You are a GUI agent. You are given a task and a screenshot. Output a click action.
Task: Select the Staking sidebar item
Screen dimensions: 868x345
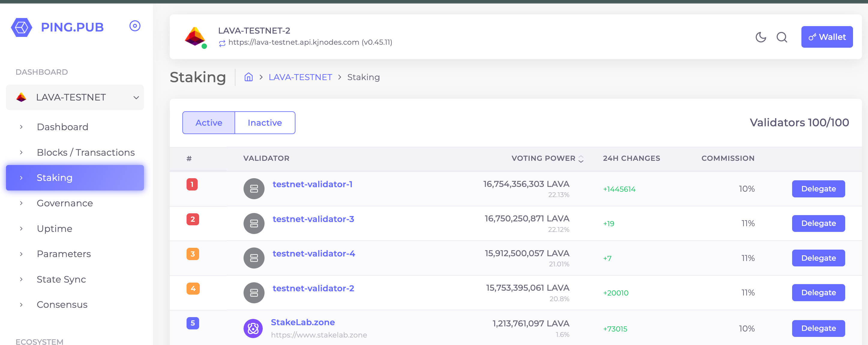tap(75, 178)
